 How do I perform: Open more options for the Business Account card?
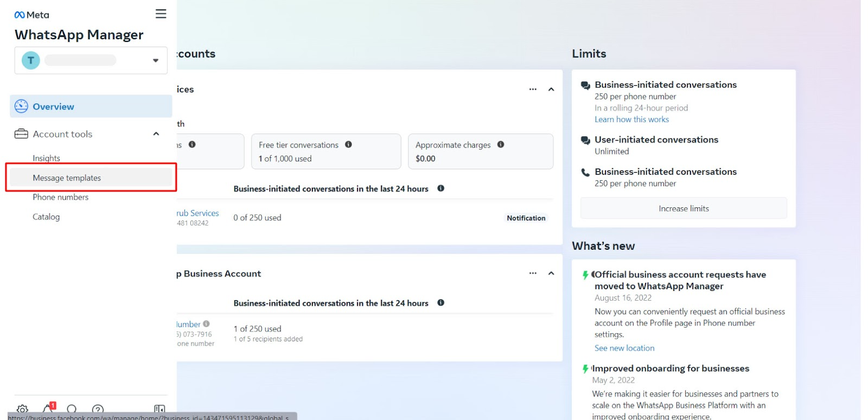(533, 273)
